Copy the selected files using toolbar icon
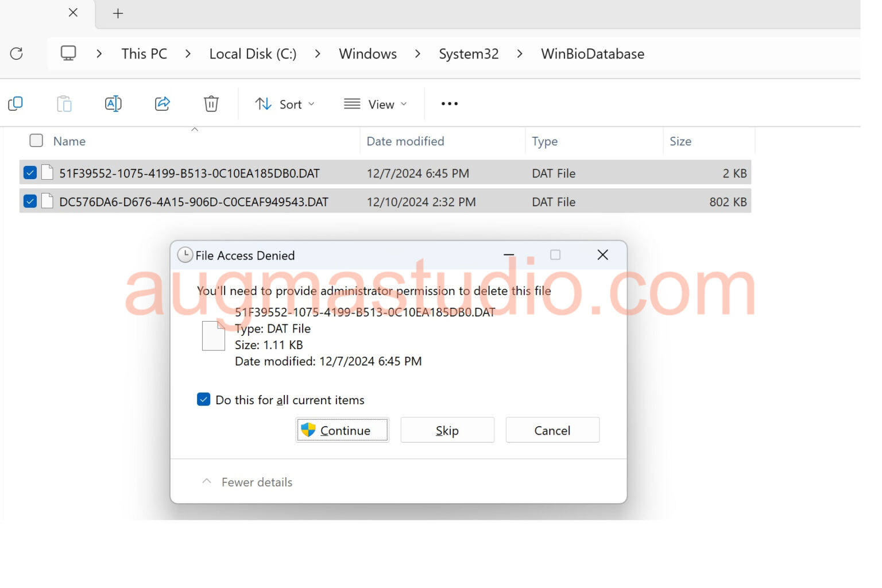The height and width of the screenshot is (588, 882). (x=15, y=103)
